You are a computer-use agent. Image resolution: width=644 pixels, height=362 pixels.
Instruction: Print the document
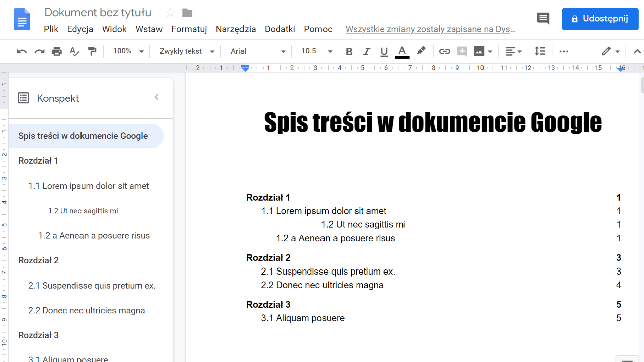tap(57, 51)
